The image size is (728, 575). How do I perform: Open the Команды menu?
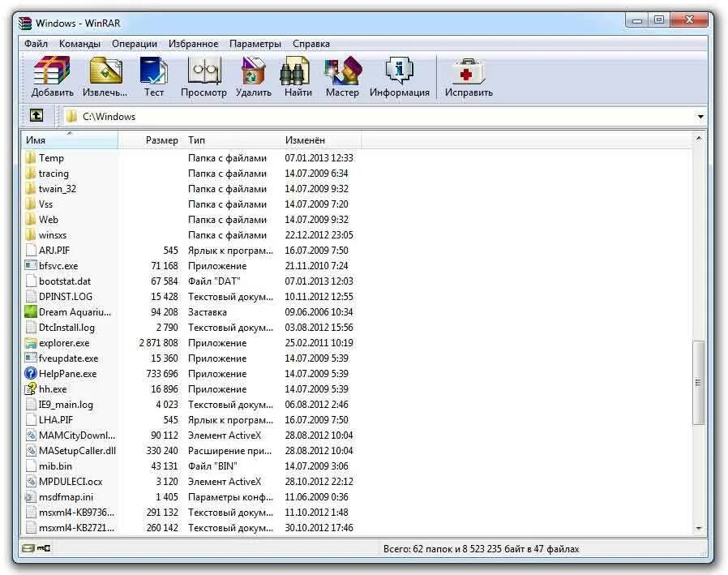click(79, 44)
